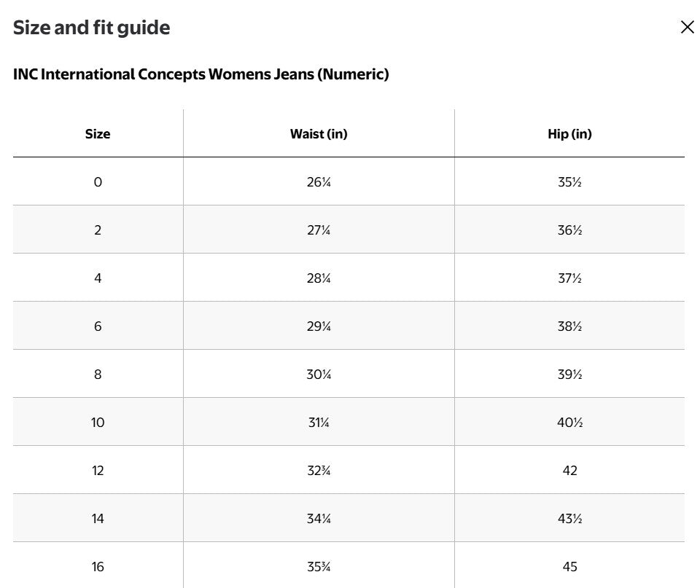700x588 pixels.
Task: Select the size 4 row label
Action: click(98, 278)
